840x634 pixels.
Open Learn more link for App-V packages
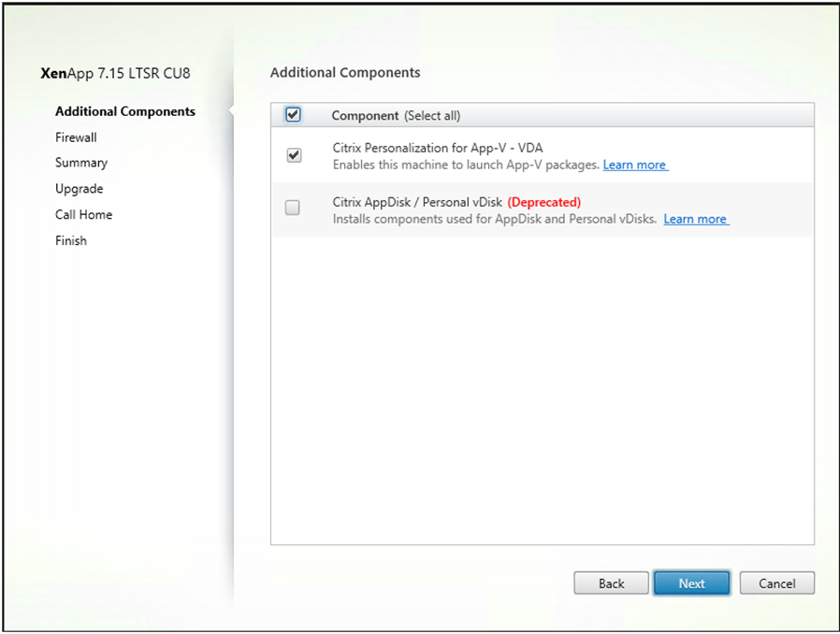(x=635, y=165)
